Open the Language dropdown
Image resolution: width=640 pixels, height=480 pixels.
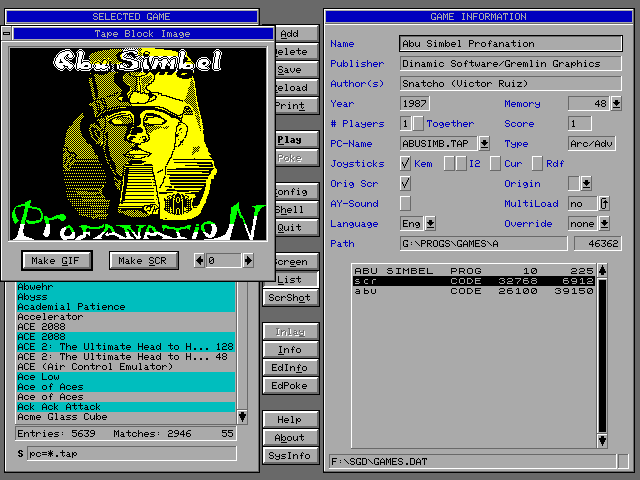coord(430,224)
